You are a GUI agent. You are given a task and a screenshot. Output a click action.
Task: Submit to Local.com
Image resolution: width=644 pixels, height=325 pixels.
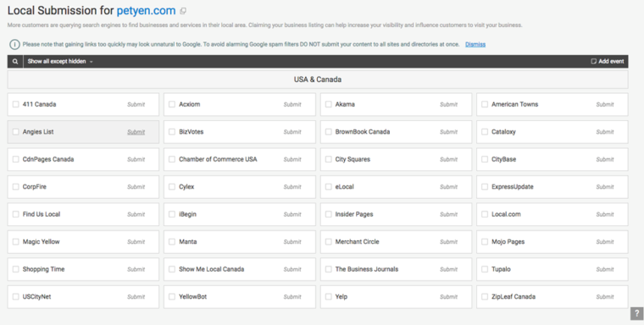[605, 215]
